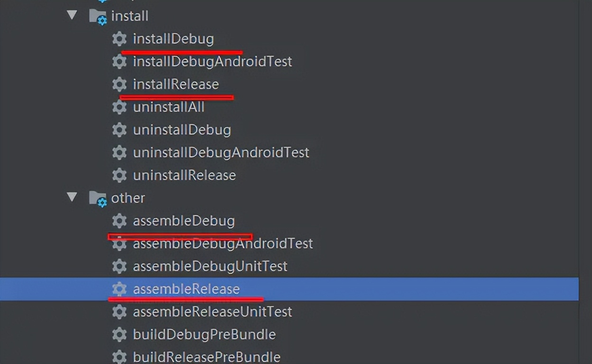Collapse the install task group

tap(72, 16)
